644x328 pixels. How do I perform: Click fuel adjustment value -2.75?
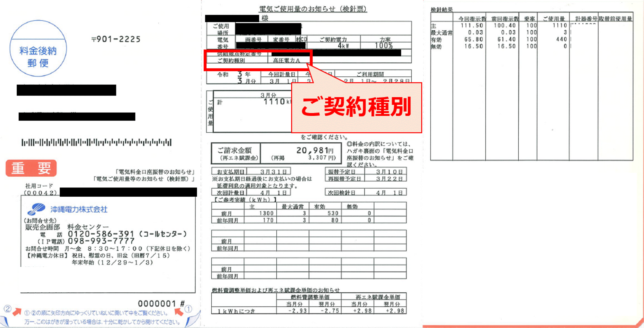coord(330,311)
